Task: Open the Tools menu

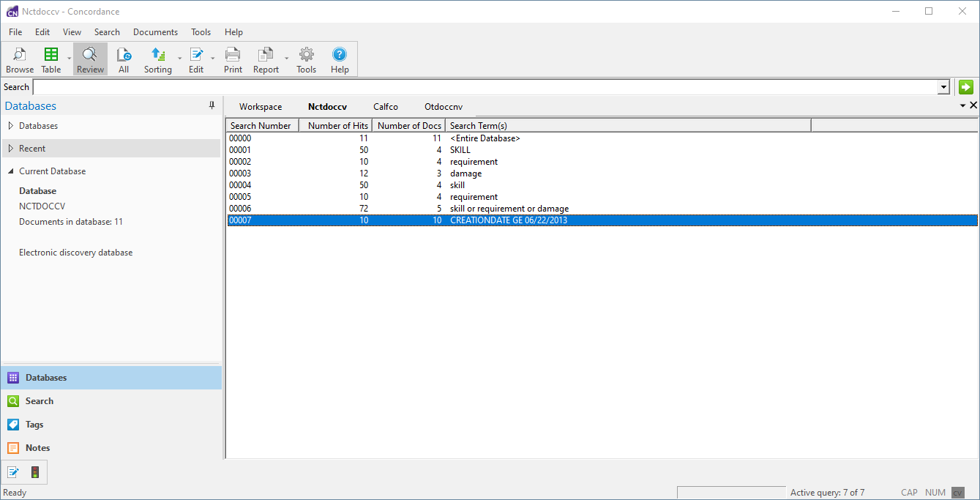Action: click(x=201, y=32)
